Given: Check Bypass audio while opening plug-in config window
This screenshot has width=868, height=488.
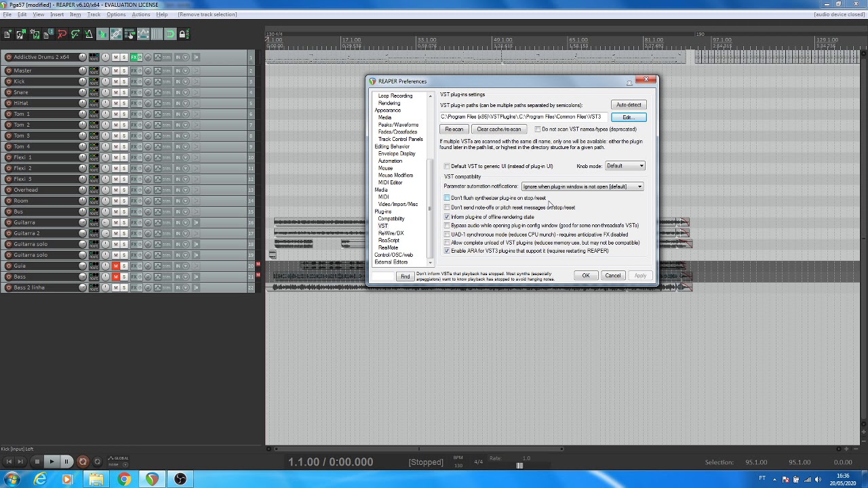Looking at the screenshot, I should [447, 225].
